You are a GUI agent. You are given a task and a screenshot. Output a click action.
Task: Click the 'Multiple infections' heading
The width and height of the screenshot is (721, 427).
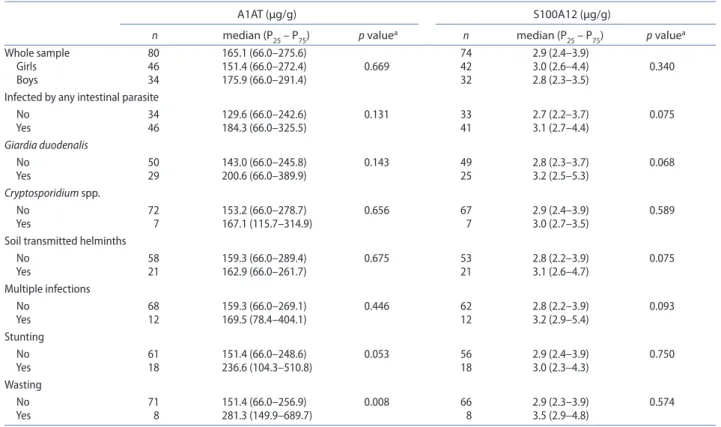coord(47,289)
